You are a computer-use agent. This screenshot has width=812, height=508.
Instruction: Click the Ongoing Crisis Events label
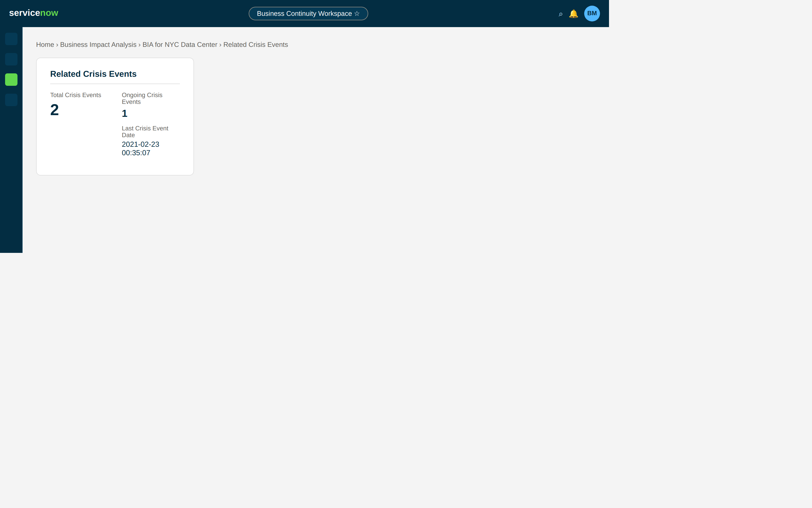[142, 98]
